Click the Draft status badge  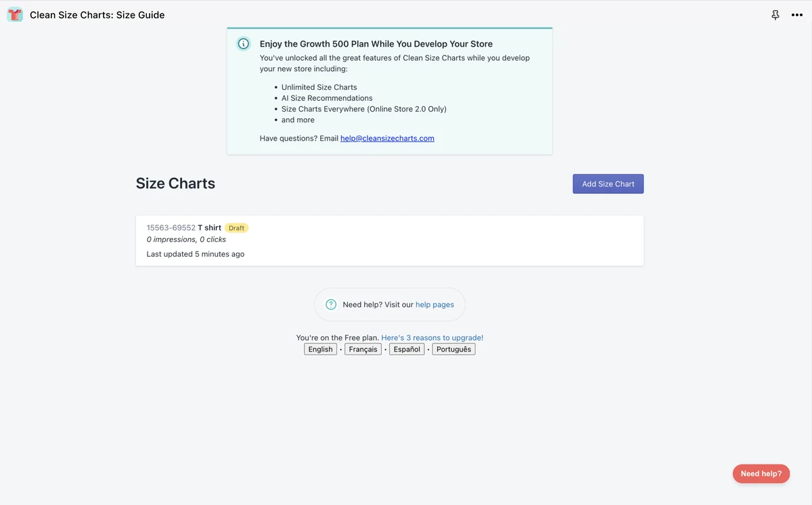[237, 228]
